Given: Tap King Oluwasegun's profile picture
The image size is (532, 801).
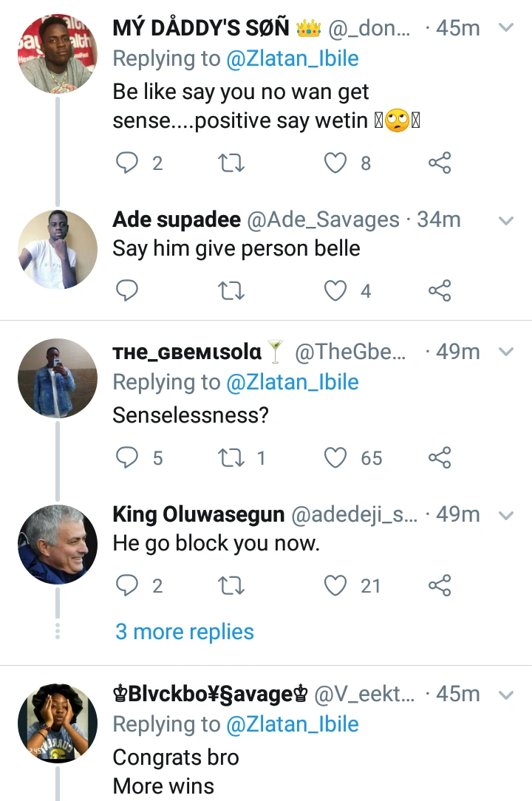Looking at the screenshot, I should tap(58, 545).
